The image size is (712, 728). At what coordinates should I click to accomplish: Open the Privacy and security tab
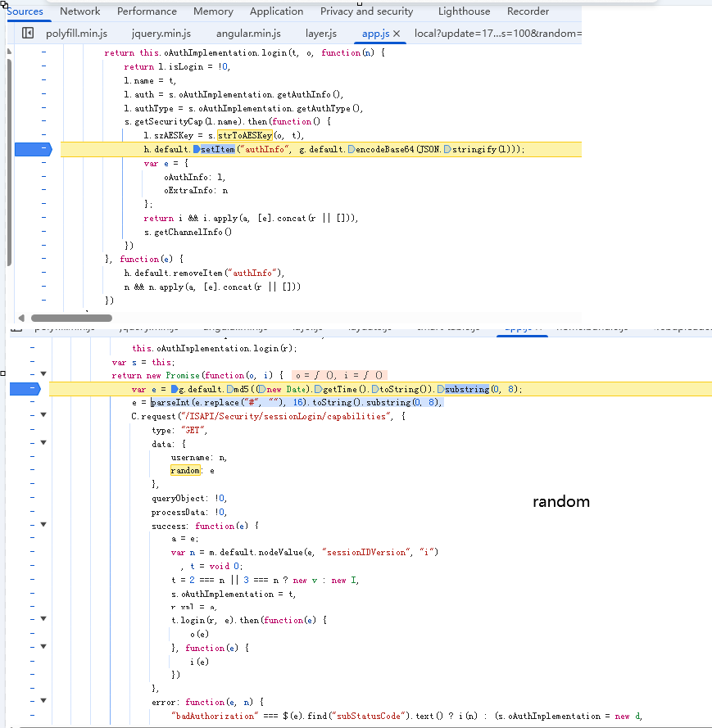click(366, 11)
